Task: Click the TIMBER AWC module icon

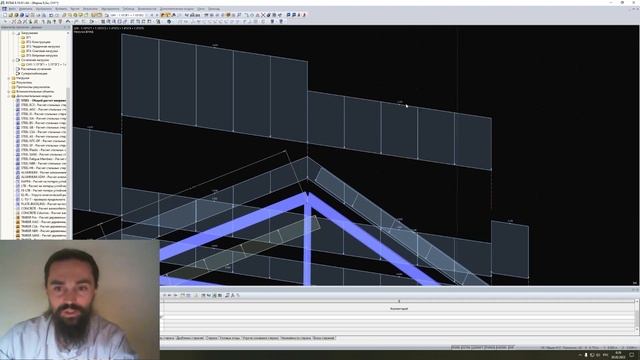Action: pyautogui.click(x=18, y=222)
